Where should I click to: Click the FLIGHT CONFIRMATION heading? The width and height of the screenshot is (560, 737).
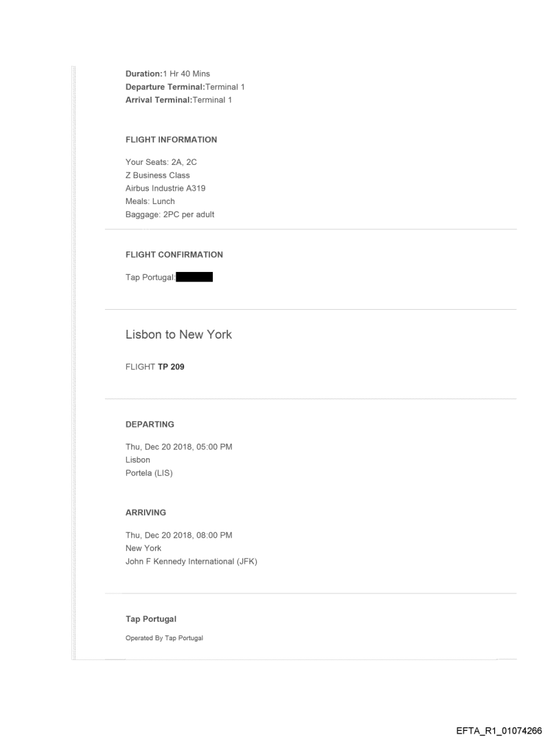(174, 254)
